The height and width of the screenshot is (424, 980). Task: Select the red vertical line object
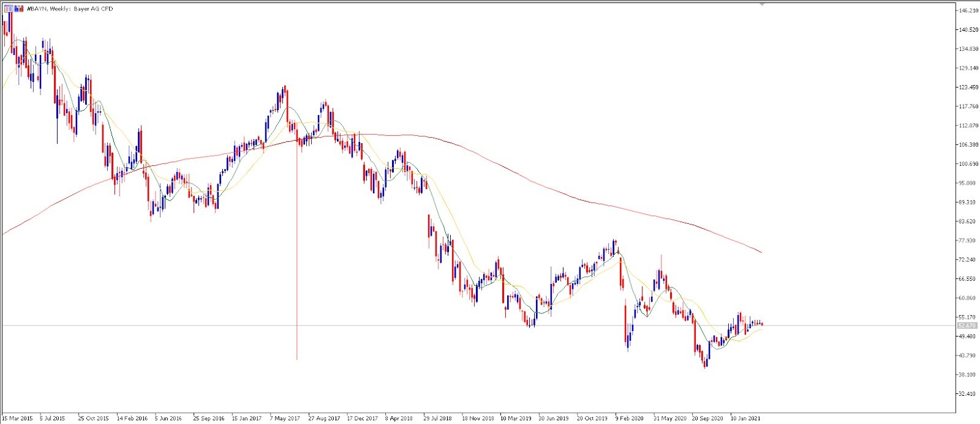tap(297, 245)
